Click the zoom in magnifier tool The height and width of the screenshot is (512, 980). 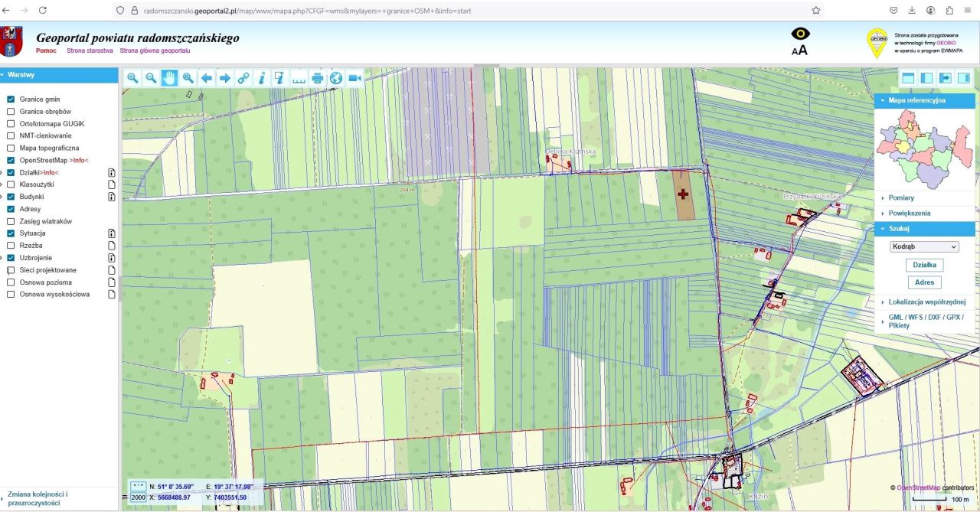click(133, 78)
